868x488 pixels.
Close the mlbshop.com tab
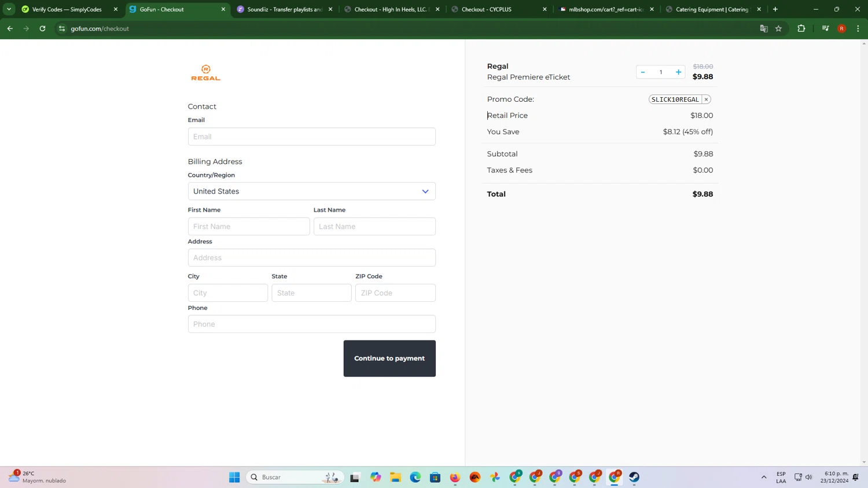pyautogui.click(x=652, y=9)
